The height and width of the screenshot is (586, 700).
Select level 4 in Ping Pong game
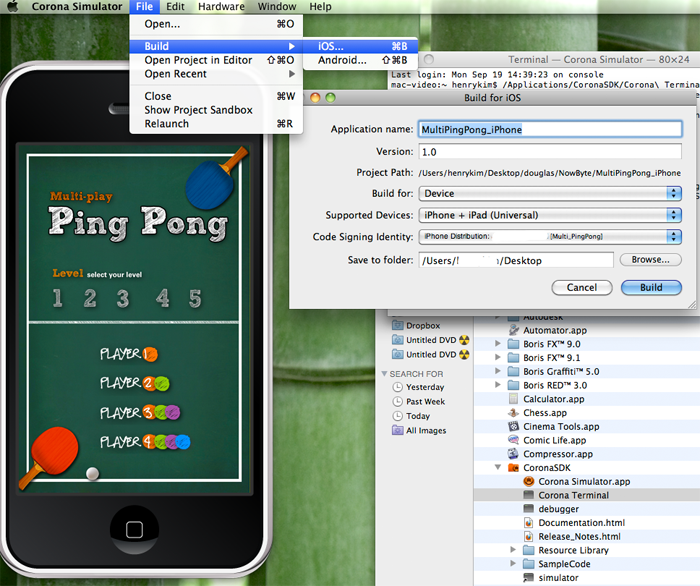pos(162,298)
